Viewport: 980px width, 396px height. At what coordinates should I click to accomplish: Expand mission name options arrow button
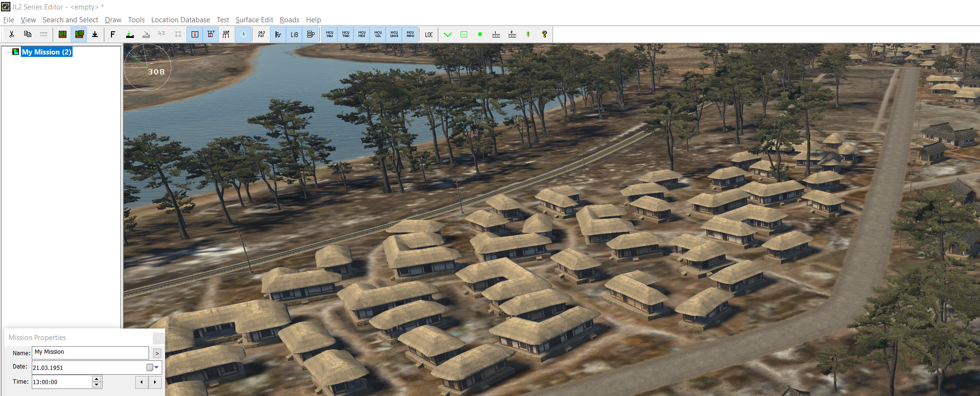(x=157, y=353)
